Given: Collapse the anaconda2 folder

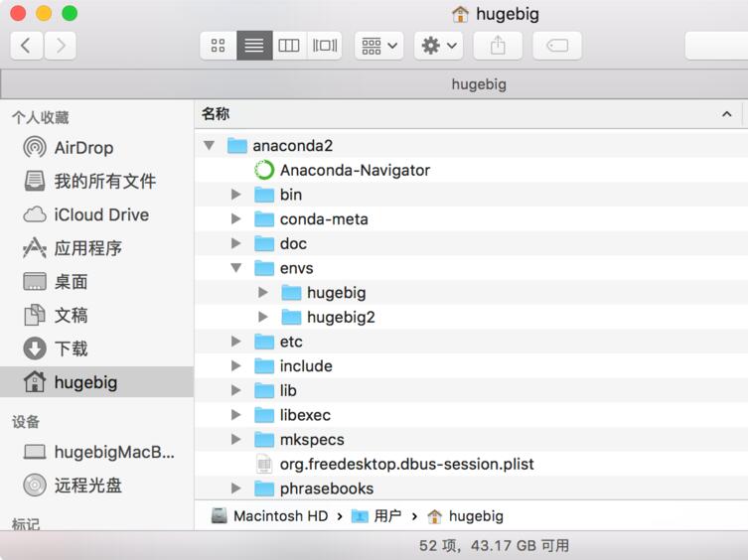Looking at the screenshot, I should click(209, 146).
